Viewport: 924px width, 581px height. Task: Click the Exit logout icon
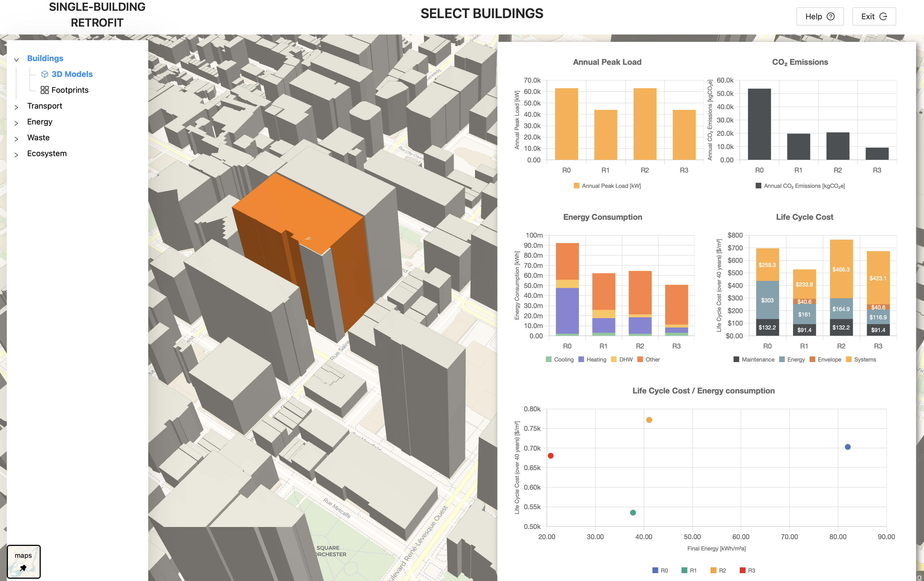[883, 16]
